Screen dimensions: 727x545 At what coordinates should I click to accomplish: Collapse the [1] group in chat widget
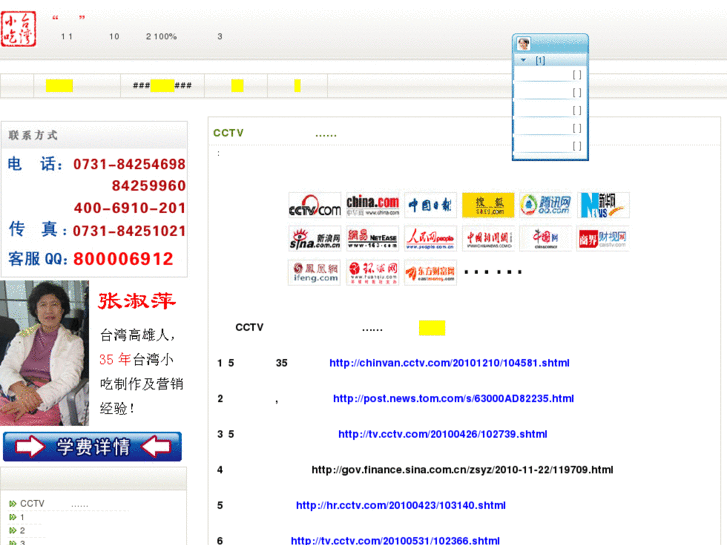(523, 60)
